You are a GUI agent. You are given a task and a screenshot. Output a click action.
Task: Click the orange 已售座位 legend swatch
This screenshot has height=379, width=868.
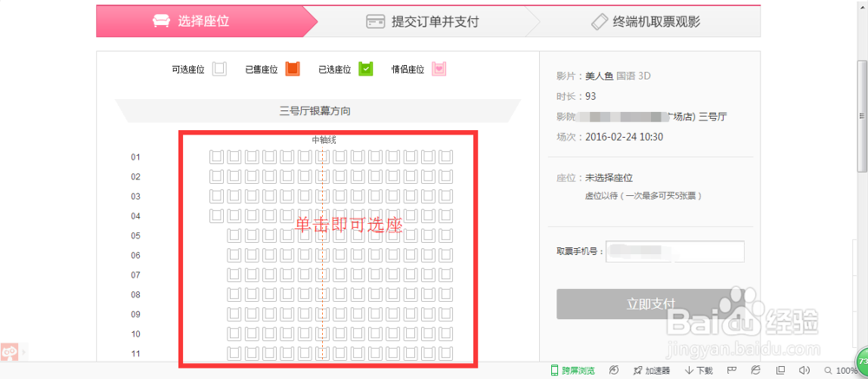point(293,69)
